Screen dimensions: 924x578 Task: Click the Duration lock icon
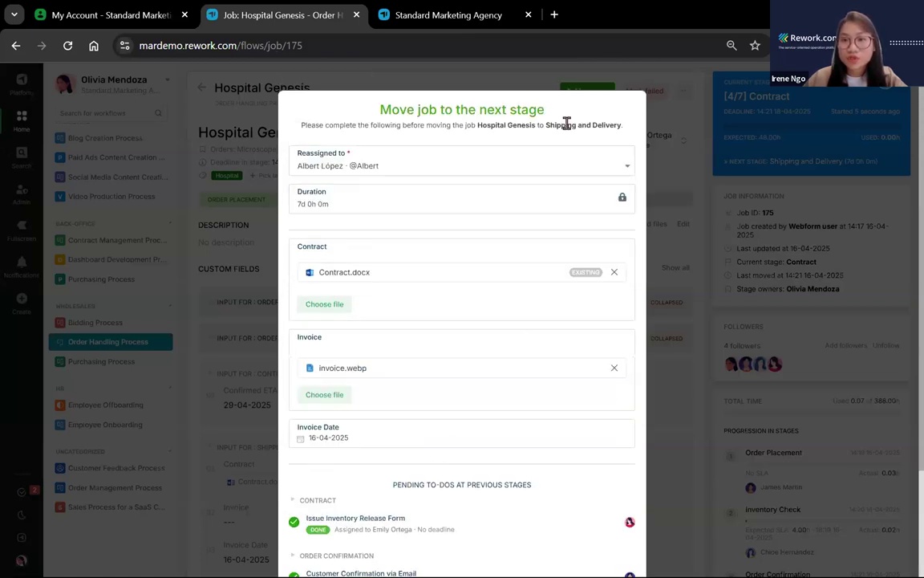[x=622, y=197]
